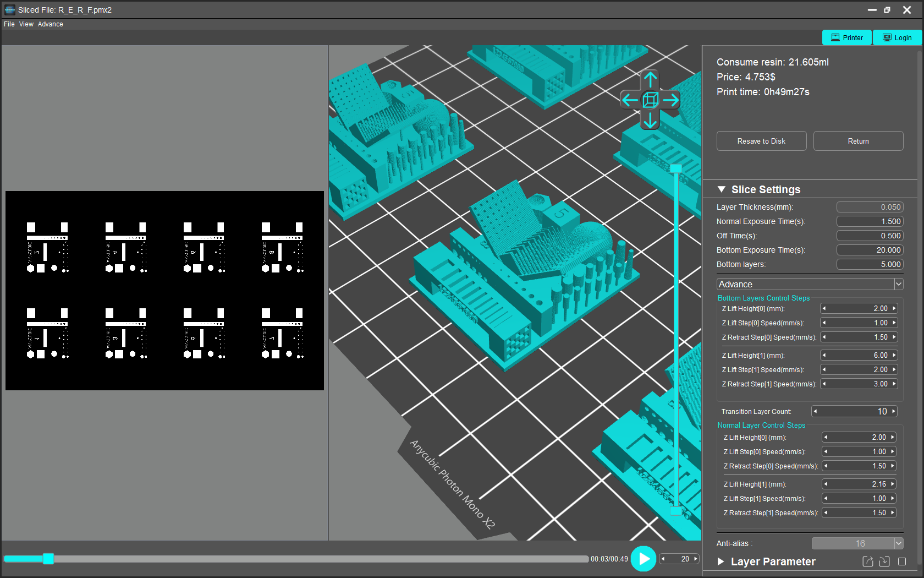Decrease Normal Layer Z Lift Step[0] Speed
Screen dimensions: 924x578
(826, 451)
